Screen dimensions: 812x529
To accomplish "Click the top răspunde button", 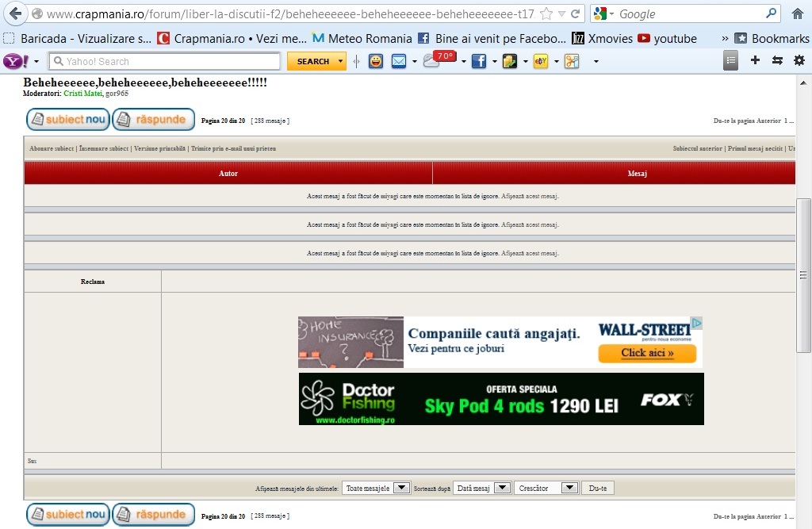I will [x=153, y=119].
